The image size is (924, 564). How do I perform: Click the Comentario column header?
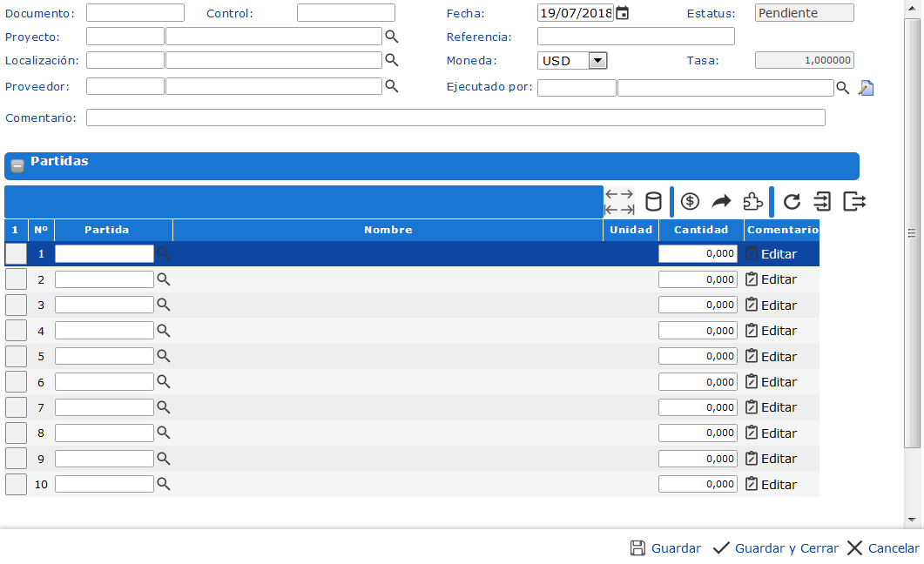click(782, 230)
